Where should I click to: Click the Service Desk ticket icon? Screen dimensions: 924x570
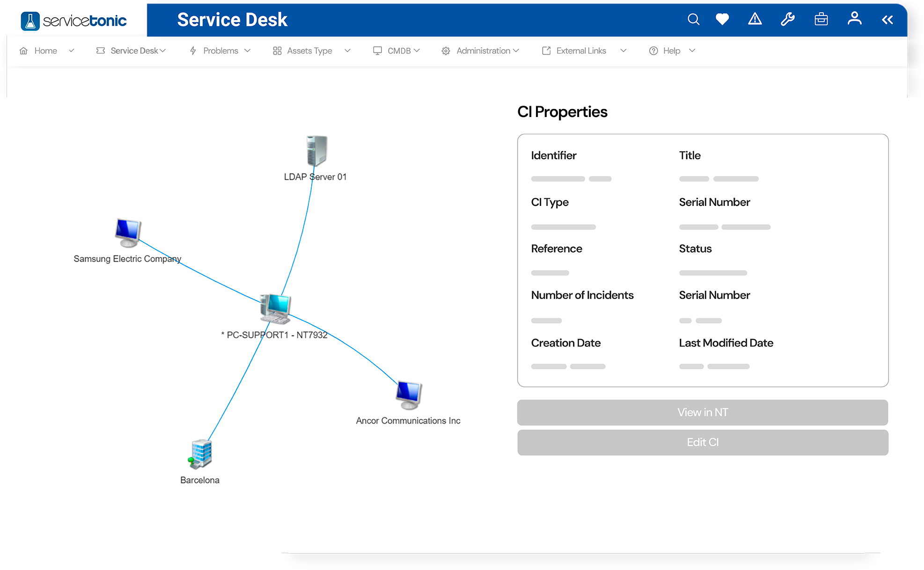pyautogui.click(x=100, y=51)
